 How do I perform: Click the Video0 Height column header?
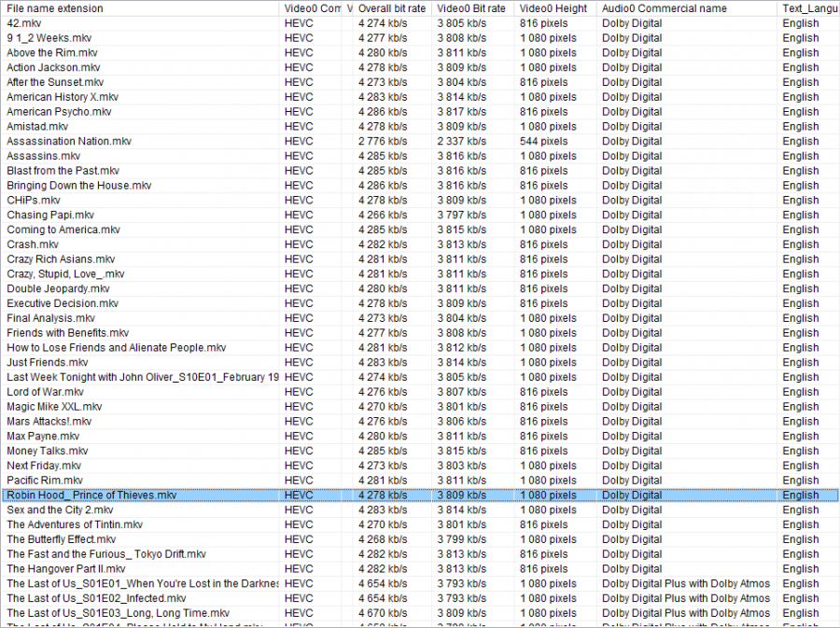555,8
